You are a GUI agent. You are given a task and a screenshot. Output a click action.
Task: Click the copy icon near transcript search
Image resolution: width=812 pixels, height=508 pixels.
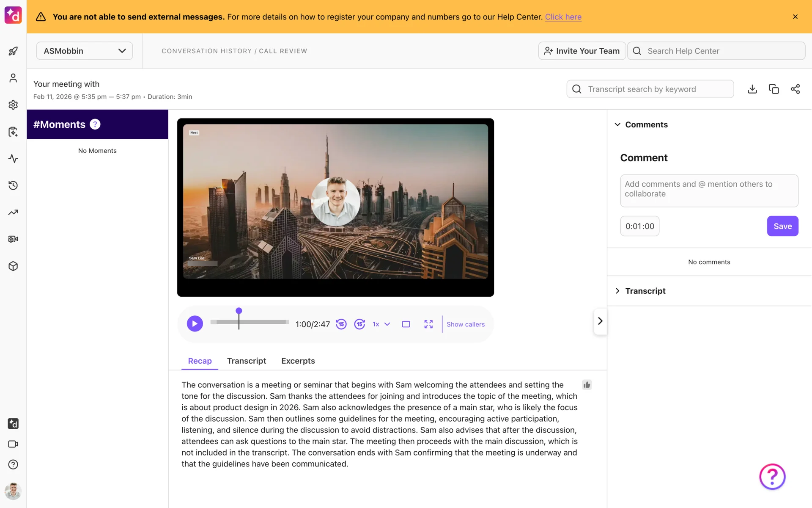point(774,89)
